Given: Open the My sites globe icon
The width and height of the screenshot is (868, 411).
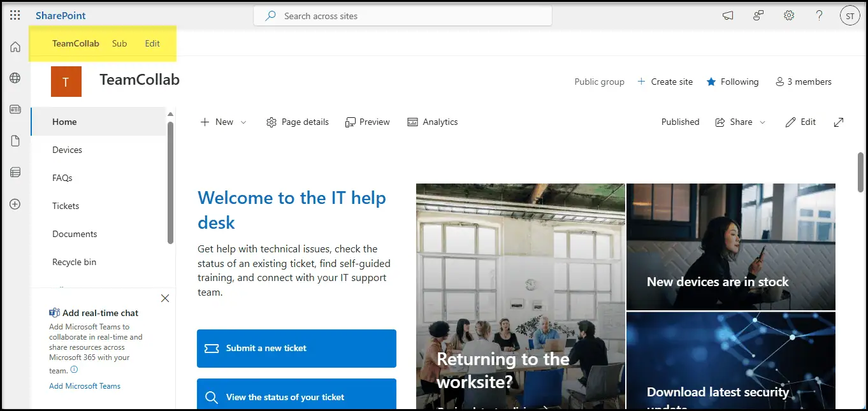Looking at the screenshot, I should [15, 78].
